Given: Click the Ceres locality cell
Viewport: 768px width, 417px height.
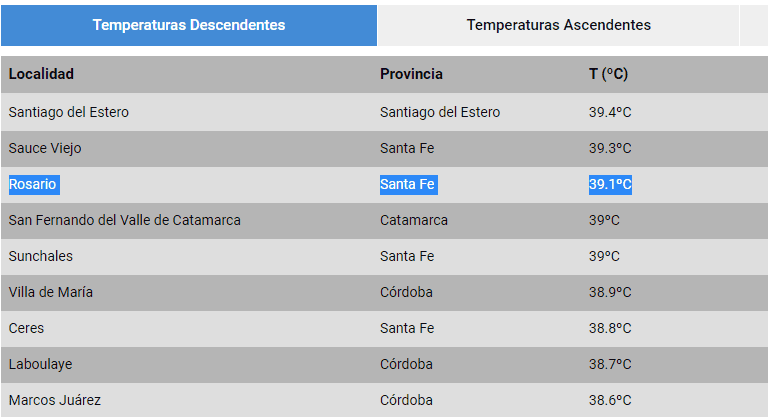Looking at the screenshot, I should (27, 328).
